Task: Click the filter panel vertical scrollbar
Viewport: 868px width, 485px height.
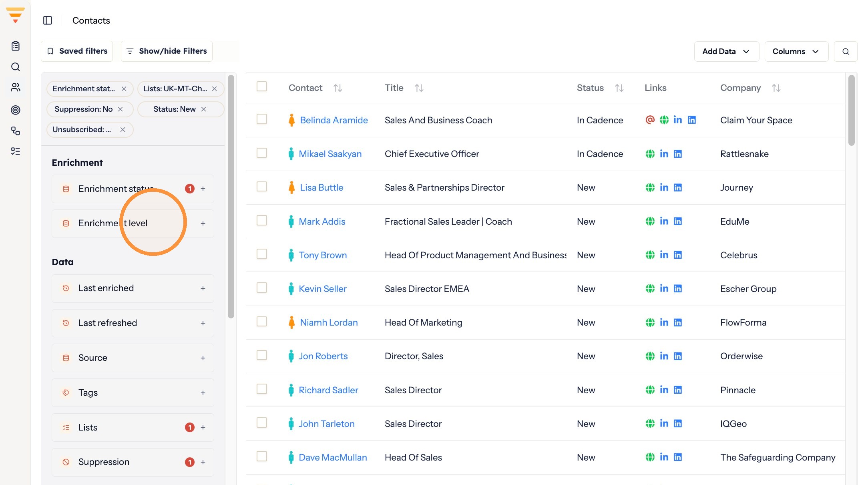Action: [x=231, y=196]
